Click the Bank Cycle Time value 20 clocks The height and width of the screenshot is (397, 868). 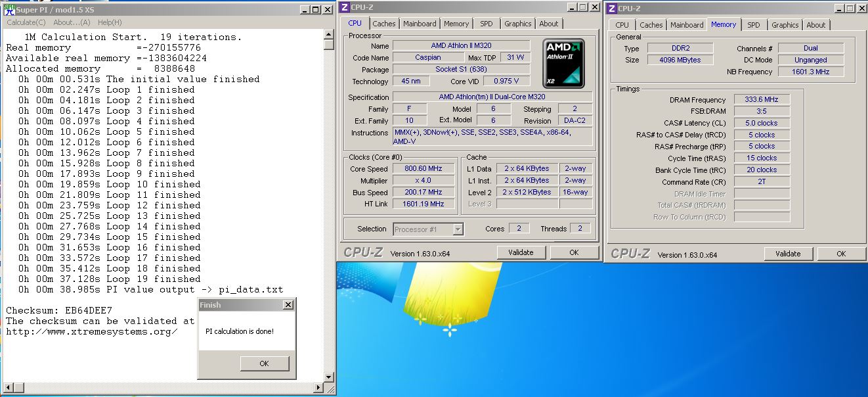(x=762, y=170)
